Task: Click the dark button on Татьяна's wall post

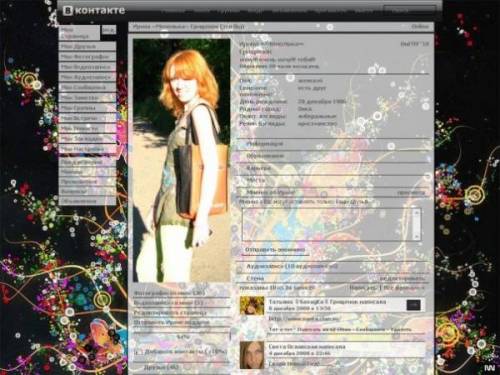Action: click(x=413, y=305)
